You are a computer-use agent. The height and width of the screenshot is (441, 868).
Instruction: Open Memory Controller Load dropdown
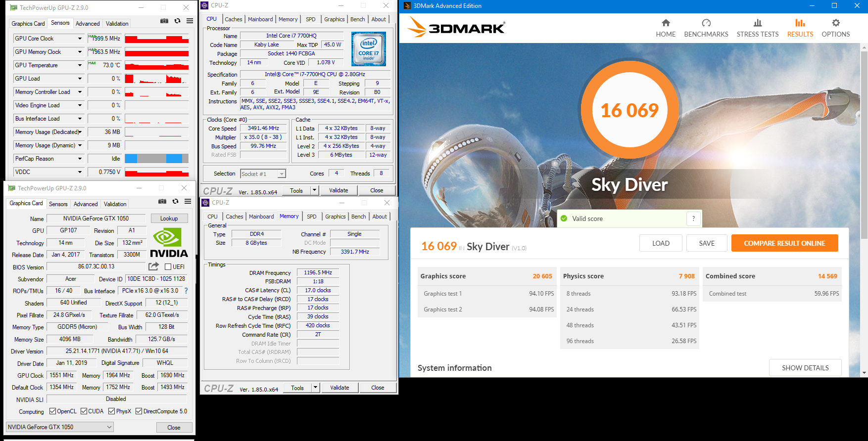pos(80,92)
